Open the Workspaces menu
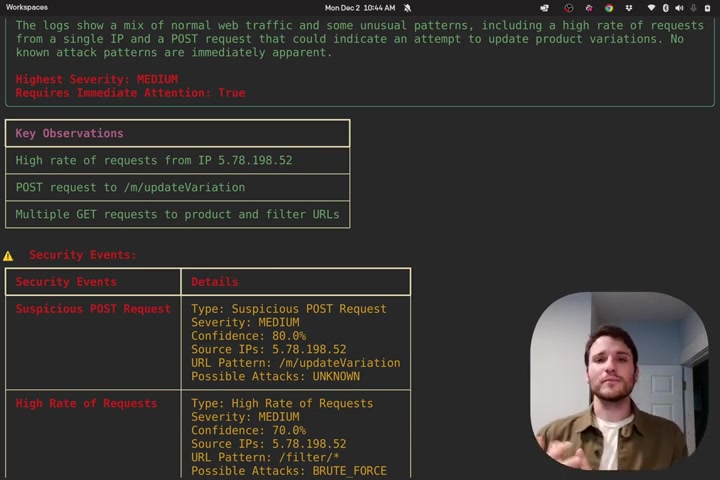 pos(27,7)
